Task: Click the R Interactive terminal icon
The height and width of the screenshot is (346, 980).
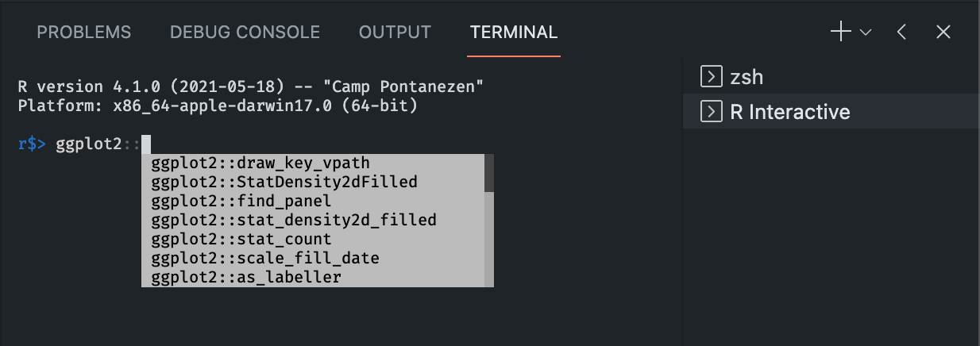Action: [711, 112]
